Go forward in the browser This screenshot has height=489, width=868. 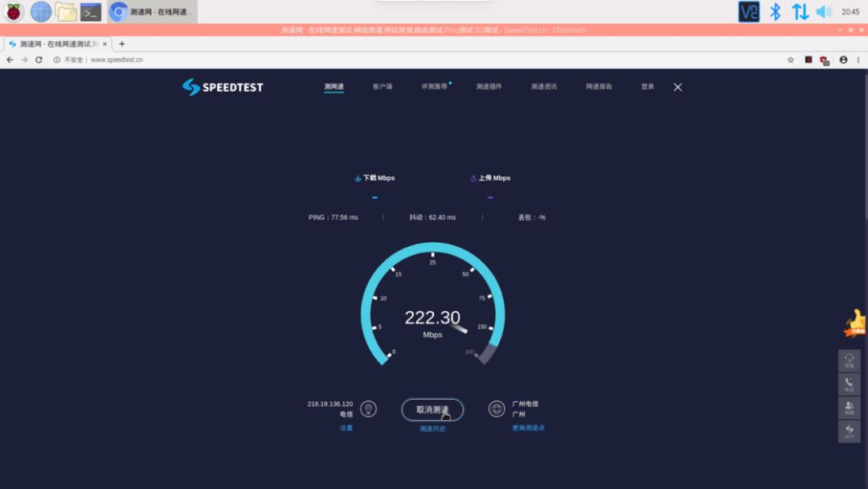tap(24, 60)
